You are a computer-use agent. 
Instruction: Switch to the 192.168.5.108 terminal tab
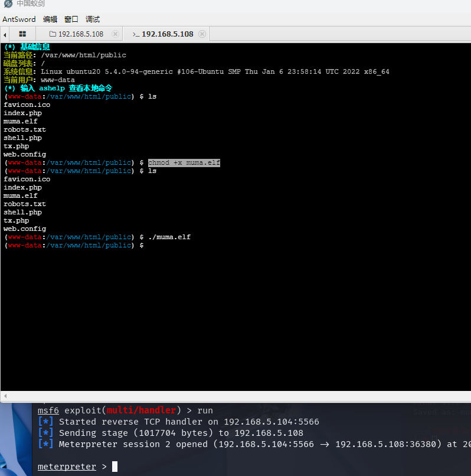point(167,34)
